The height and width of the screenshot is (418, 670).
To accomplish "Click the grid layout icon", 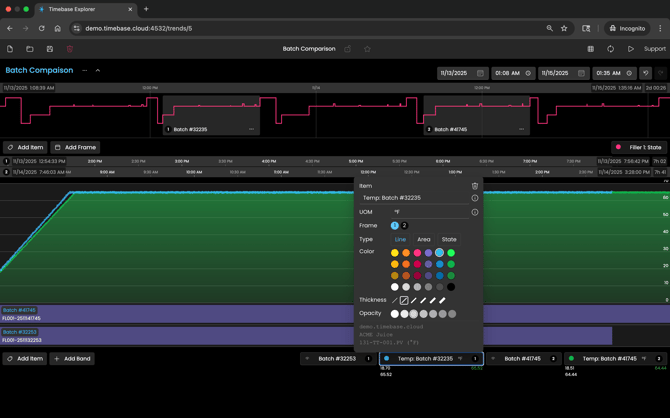I will pos(590,49).
